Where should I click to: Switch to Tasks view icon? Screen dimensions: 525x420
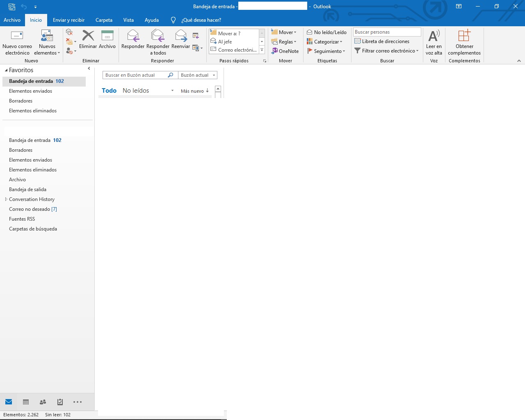(60, 402)
